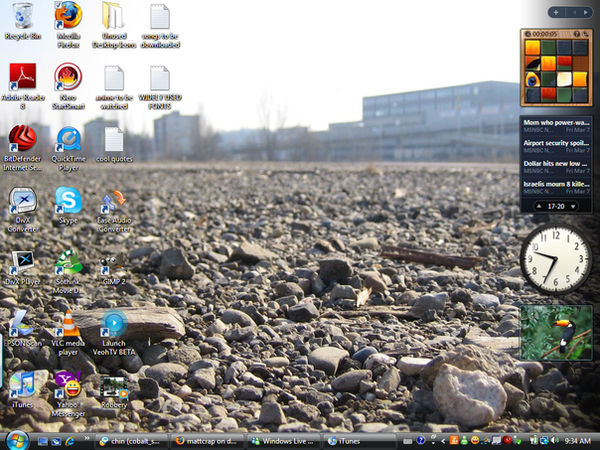This screenshot has height=450, width=600.
Task: Expand hidden Quick Launch items chevron
Action: click(x=87, y=438)
